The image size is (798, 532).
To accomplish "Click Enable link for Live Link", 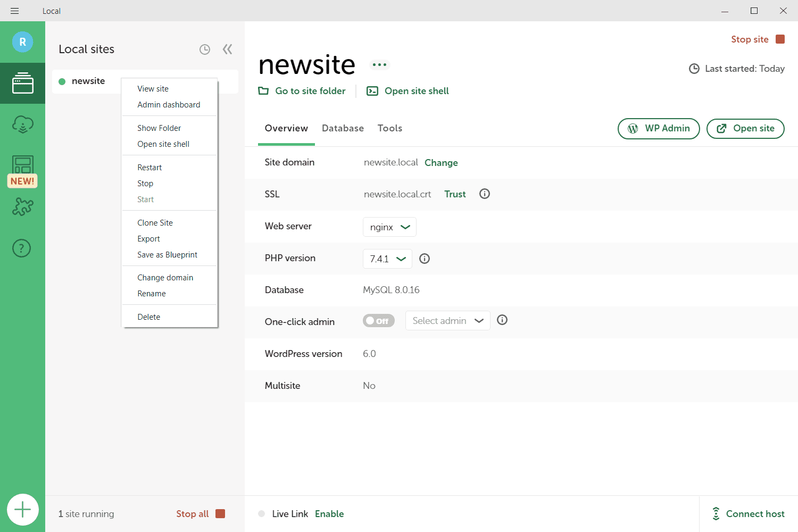I will (329, 514).
